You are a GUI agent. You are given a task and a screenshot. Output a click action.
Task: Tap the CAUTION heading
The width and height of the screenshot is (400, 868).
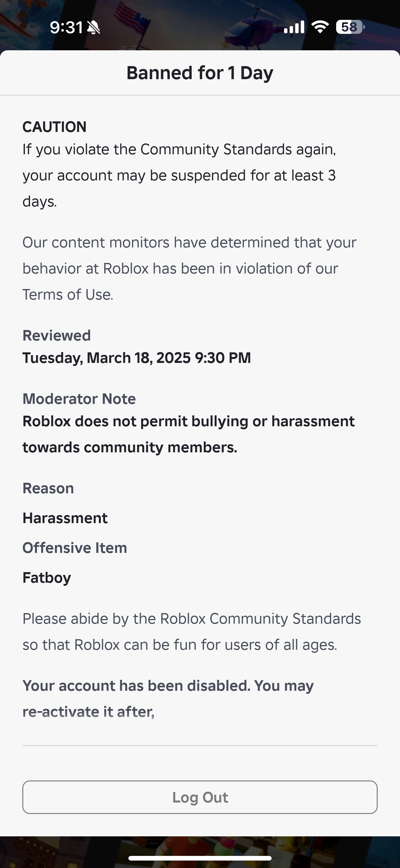click(x=55, y=127)
